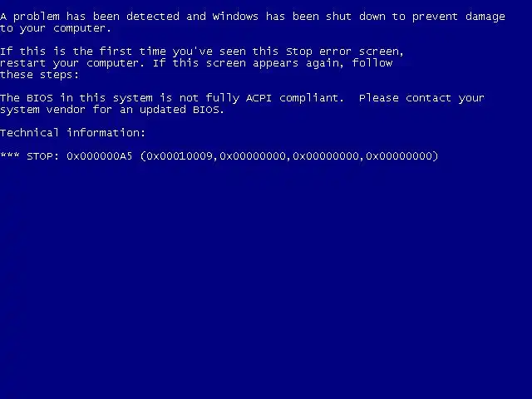Viewport: 532px width, 399px height.
Task: Click the stop code 0x000000A5
Action: tap(99, 156)
